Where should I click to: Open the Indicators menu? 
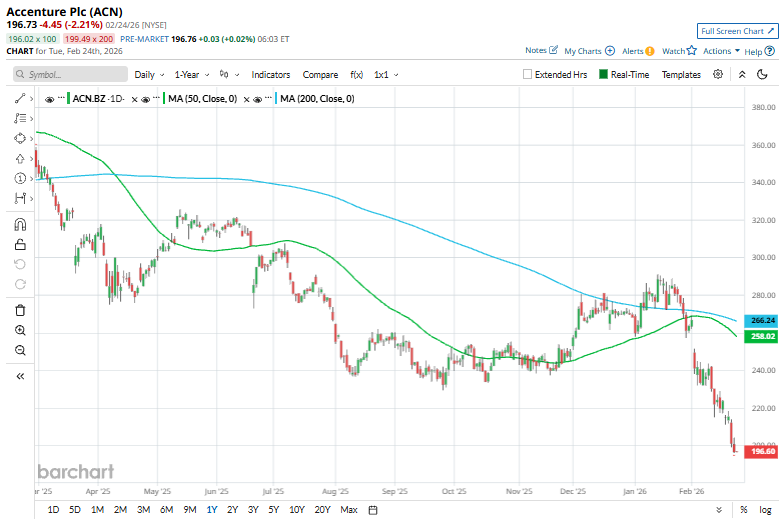[x=270, y=75]
